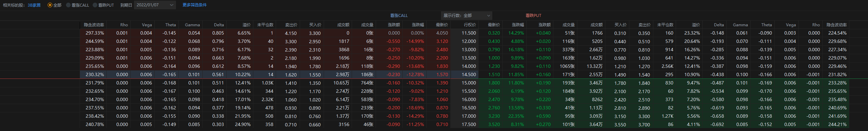This screenshot has height=131, width=868.
Task: Sort by call-side 卖出价 column header
Action: click(x=291, y=25)
